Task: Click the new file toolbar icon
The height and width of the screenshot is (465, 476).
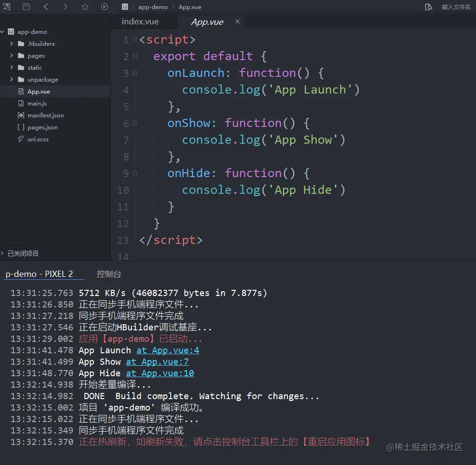Action: pyautogui.click(x=7, y=7)
